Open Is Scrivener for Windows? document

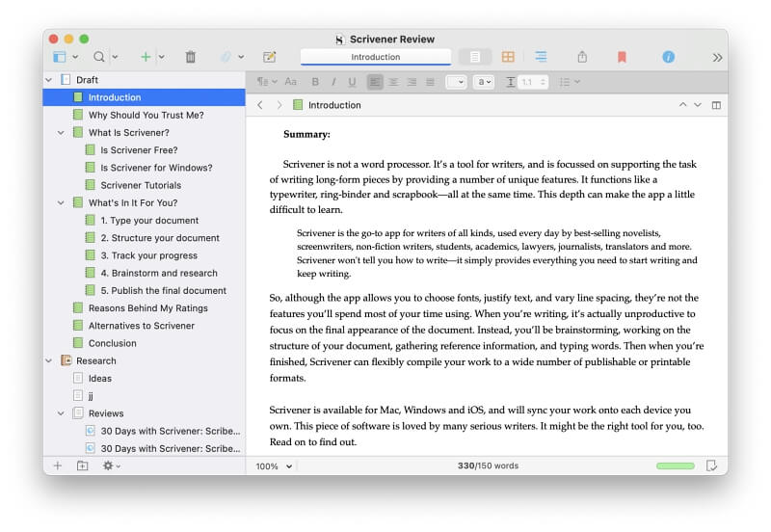coord(144,168)
